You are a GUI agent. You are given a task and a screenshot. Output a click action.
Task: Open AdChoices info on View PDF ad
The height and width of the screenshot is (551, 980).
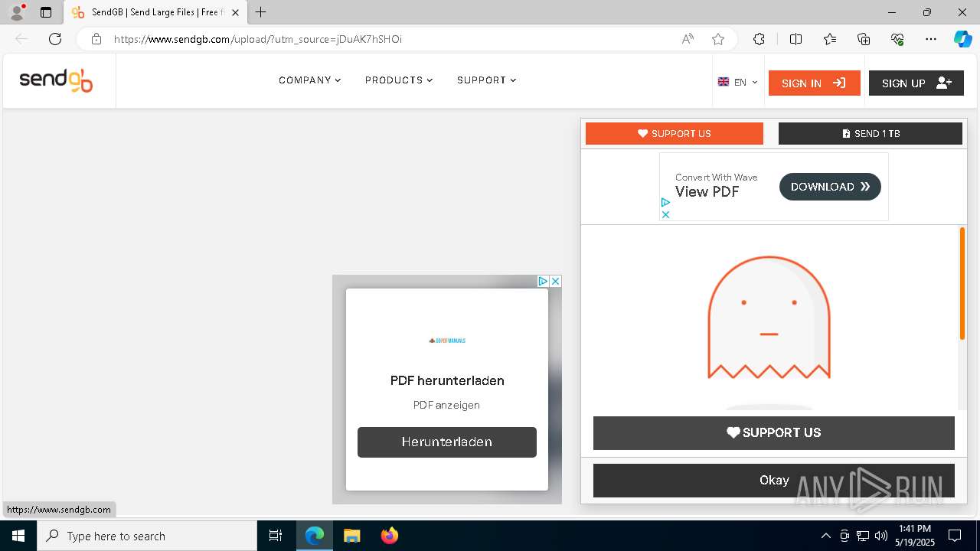click(x=665, y=203)
